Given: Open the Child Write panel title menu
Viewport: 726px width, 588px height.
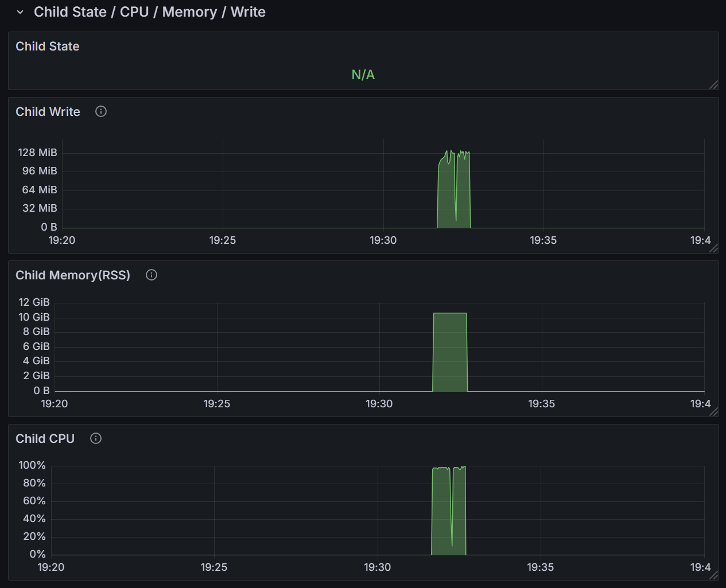Looking at the screenshot, I should (48, 112).
